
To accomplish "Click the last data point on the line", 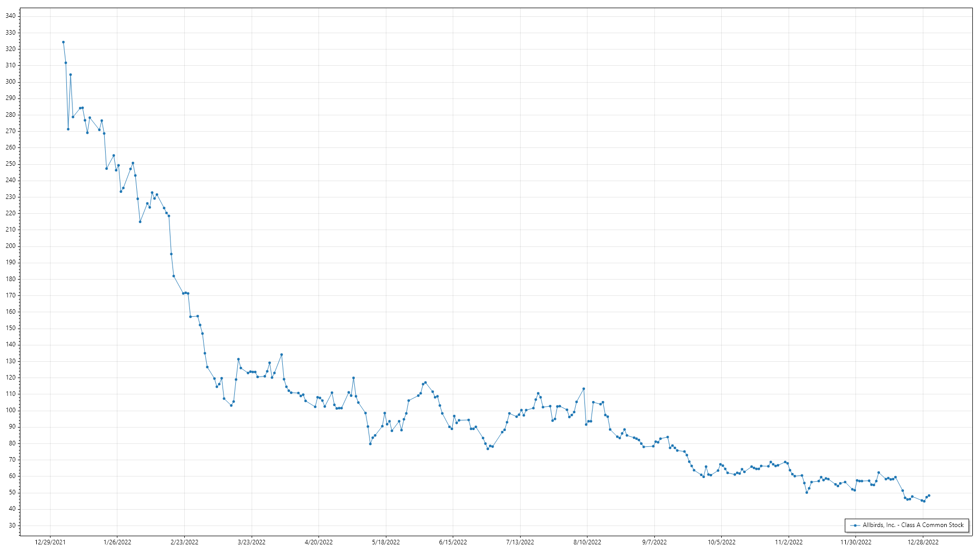I will coord(929,495).
